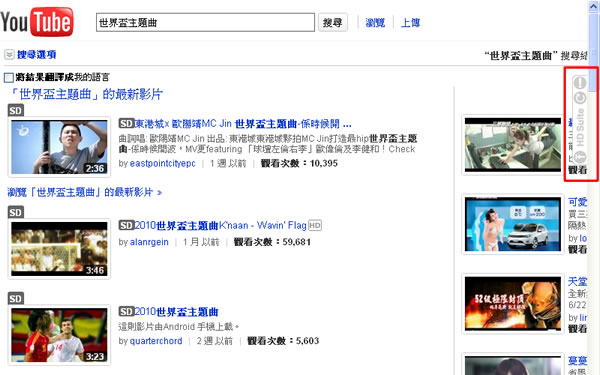Open the quarterchord channel link
The width and height of the screenshot is (600, 375).
[x=156, y=341]
